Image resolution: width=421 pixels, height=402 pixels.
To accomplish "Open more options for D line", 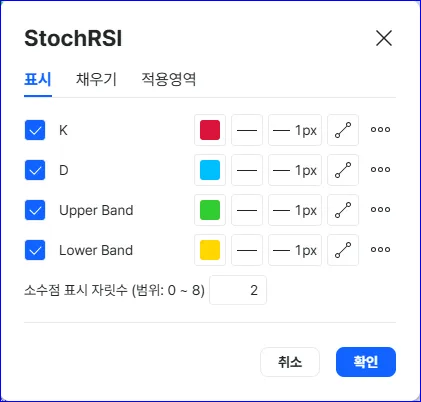I will click(x=380, y=170).
